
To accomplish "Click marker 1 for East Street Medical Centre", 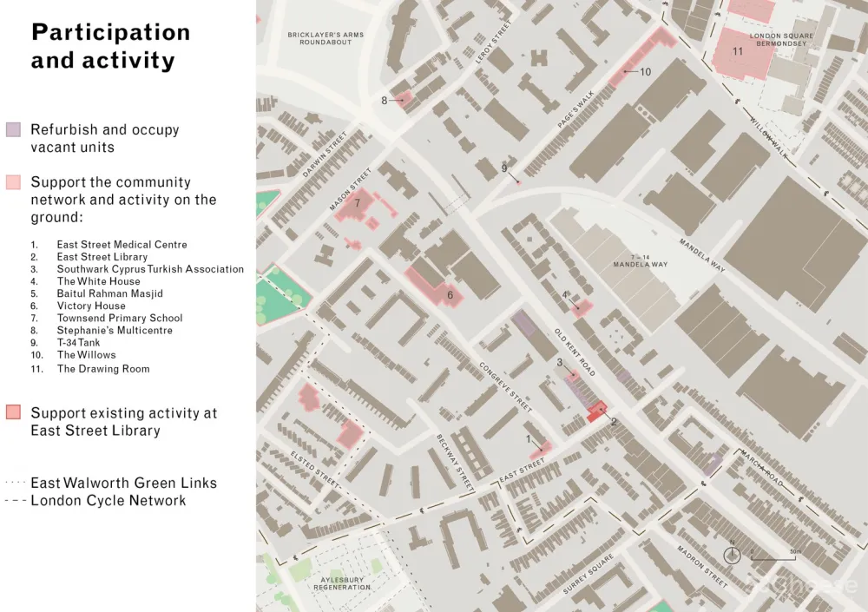I will (529, 439).
